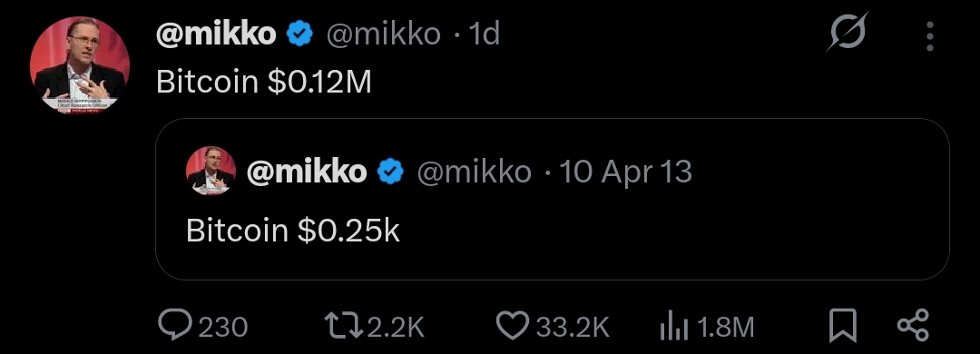Like the tweet with the heart icon
980x354 pixels.
coord(513,326)
